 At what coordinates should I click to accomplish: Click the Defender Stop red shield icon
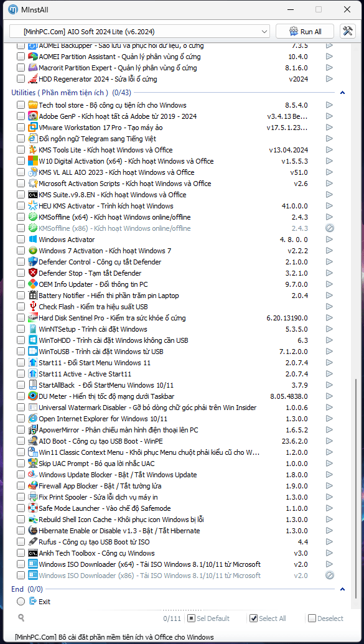[33, 273]
